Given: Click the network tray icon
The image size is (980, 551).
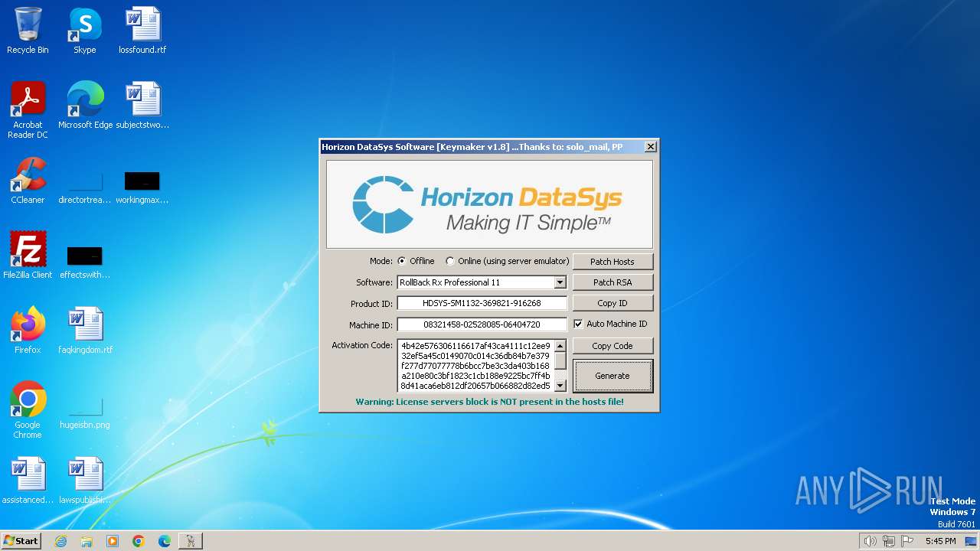Looking at the screenshot, I should pos(889,541).
